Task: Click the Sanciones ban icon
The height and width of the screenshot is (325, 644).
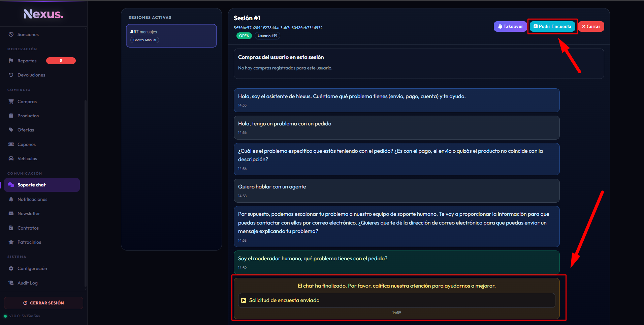Action: tap(11, 34)
